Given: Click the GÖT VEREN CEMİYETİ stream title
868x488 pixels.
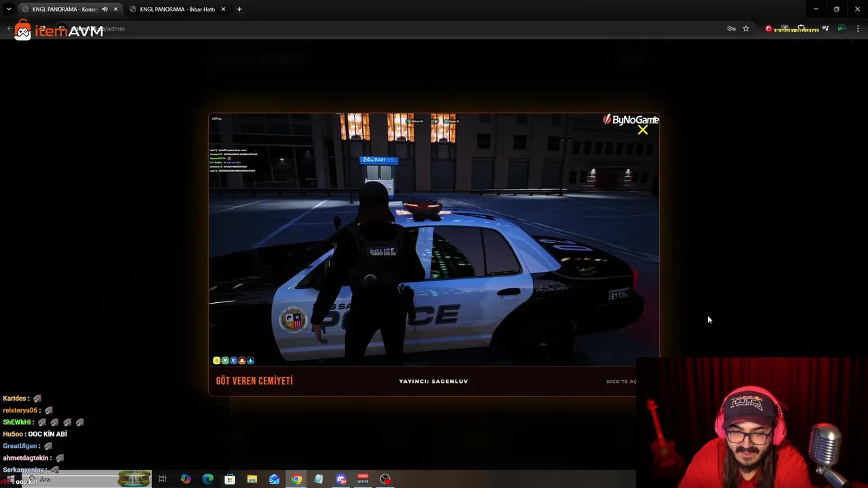Looking at the screenshot, I should pyautogui.click(x=254, y=381).
